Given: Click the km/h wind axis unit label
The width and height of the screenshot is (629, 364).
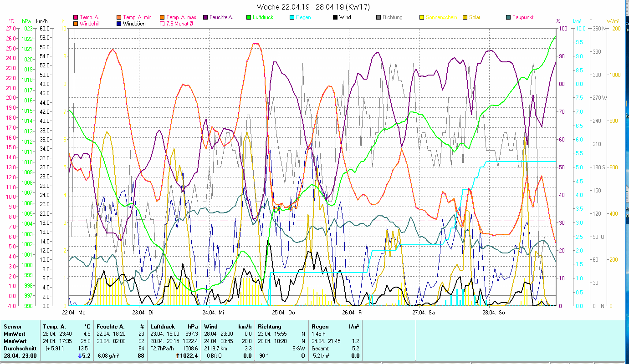Looking at the screenshot, I should tap(41, 21).
